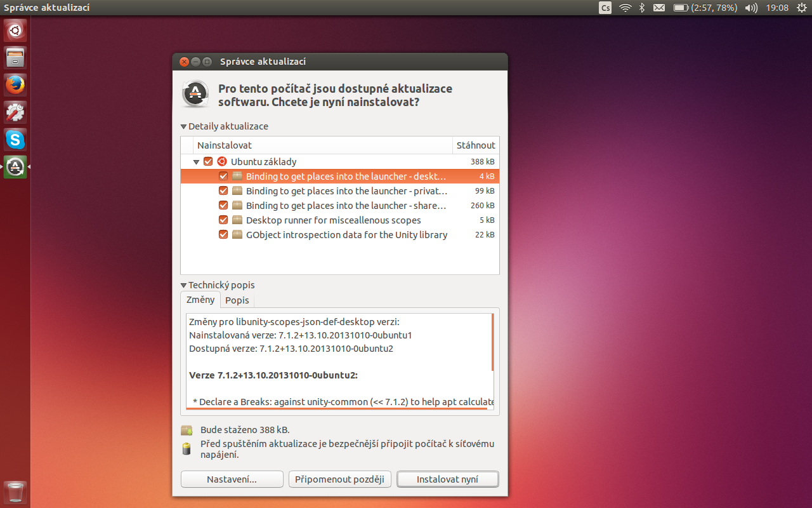
Task: Uncheck the 'launcher - share…' binding checkbox
Action: (223, 205)
